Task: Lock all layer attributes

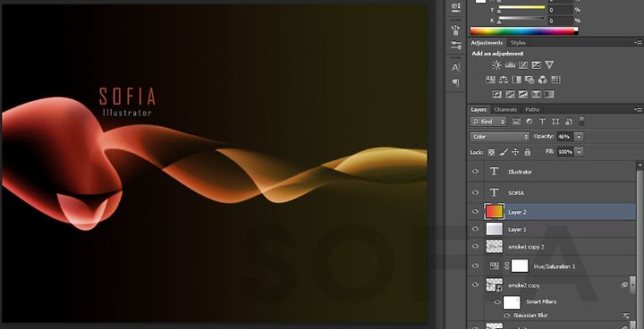Action: pos(528,152)
